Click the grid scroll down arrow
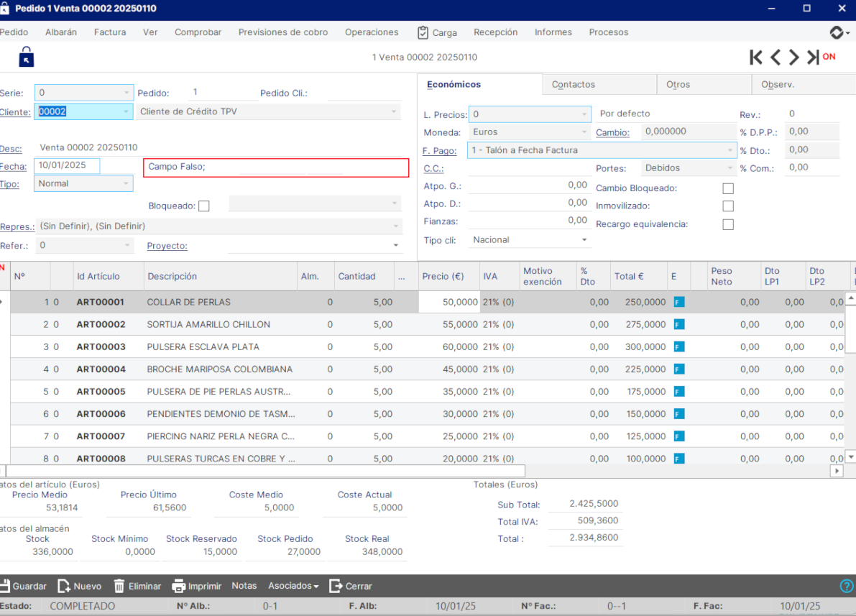Image resolution: width=856 pixels, height=616 pixels. click(850, 457)
